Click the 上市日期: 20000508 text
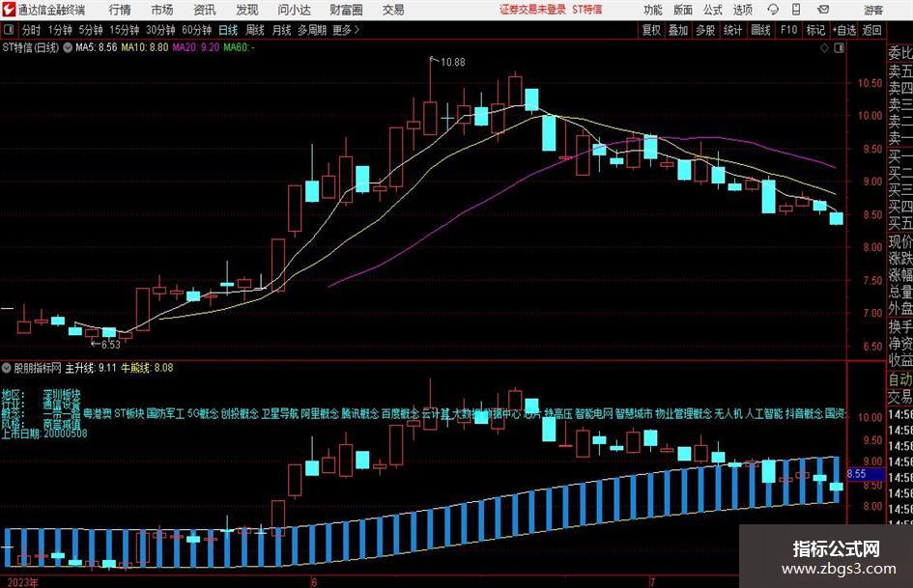The width and height of the screenshot is (913, 588). [44, 434]
